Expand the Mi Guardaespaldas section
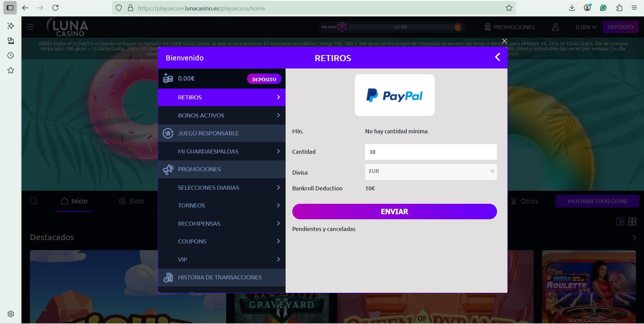644x324 pixels. point(221,151)
